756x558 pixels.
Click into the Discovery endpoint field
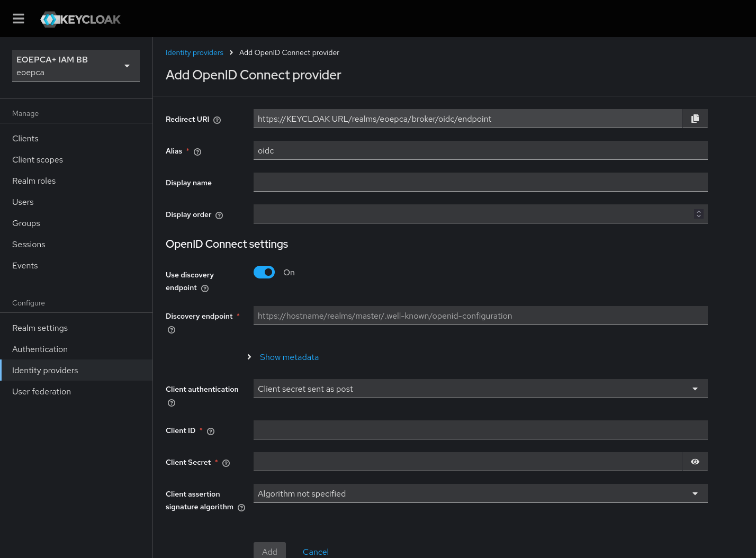pyautogui.click(x=480, y=316)
